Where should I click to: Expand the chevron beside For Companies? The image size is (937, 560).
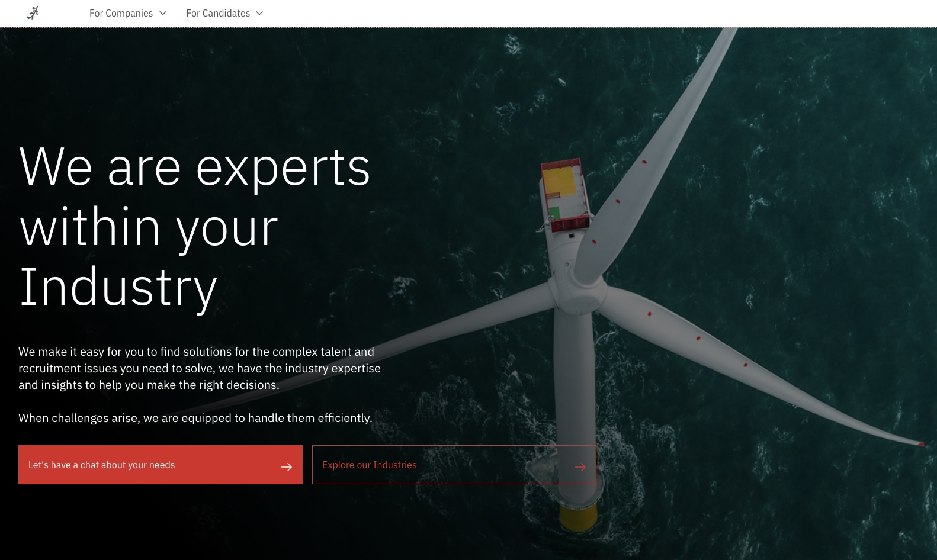163,13
